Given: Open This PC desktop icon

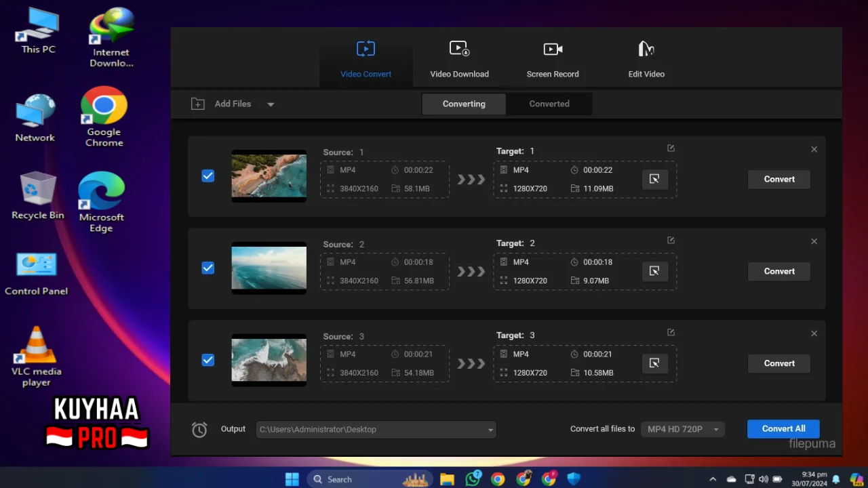Looking at the screenshot, I should click(x=38, y=30).
